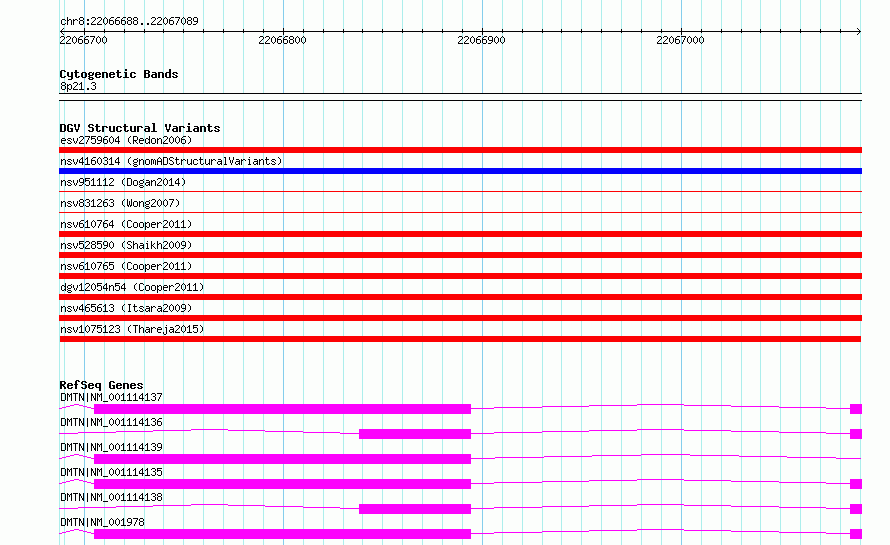The image size is (890, 545).
Task: Open variant nsv528590 (Shaikh2009) label
Action: pyautogui.click(x=126, y=245)
